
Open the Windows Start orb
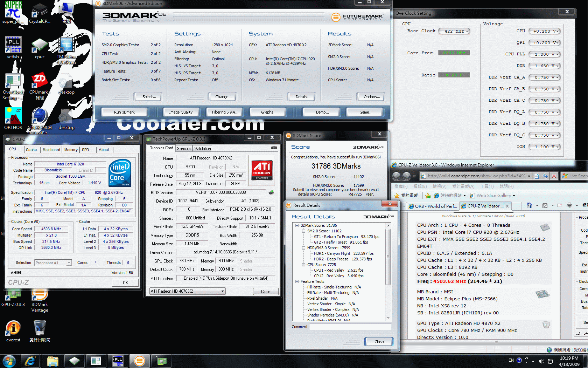click(x=9, y=361)
